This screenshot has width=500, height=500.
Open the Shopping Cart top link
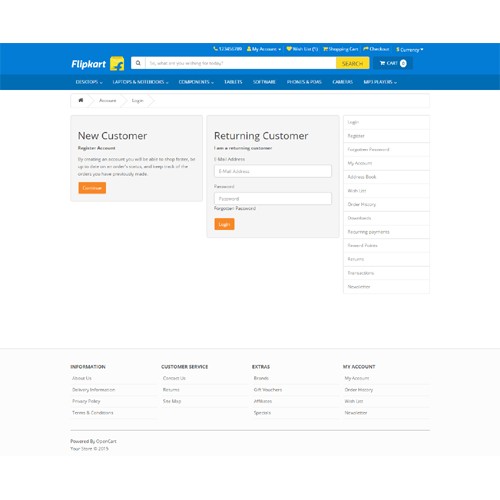[x=340, y=49]
